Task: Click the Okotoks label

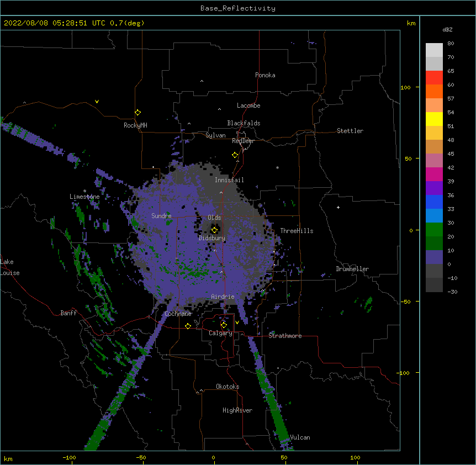Action: click(x=228, y=387)
